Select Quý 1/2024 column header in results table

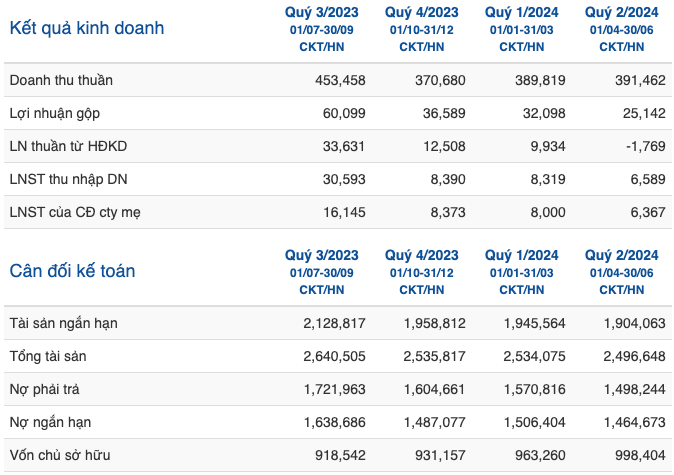tap(521, 29)
